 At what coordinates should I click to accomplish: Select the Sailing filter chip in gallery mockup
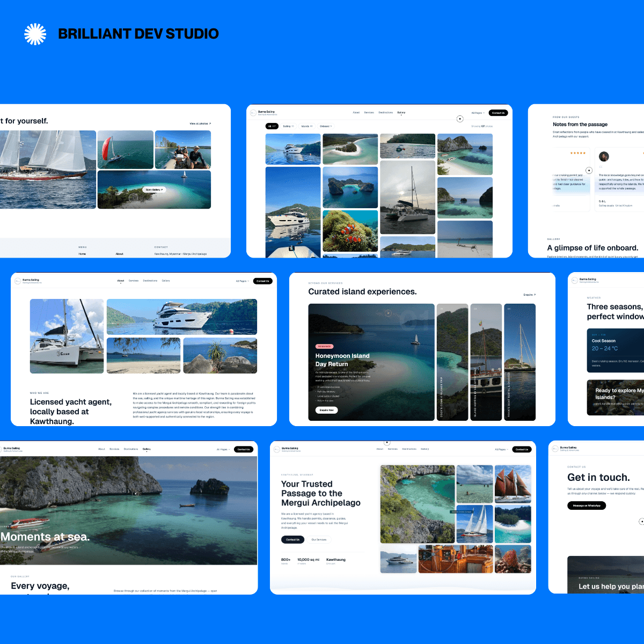point(289,126)
